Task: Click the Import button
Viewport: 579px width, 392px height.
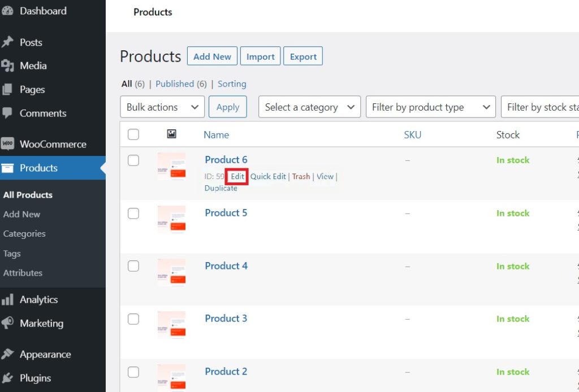Action: (260, 56)
